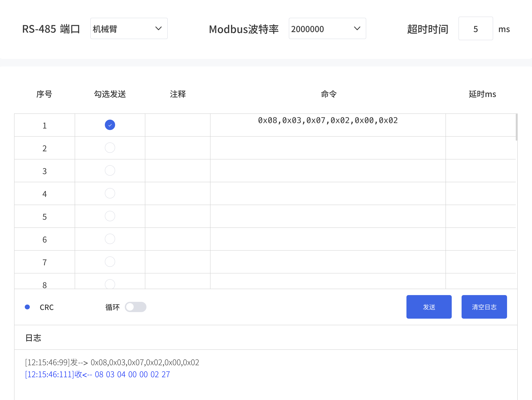Image resolution: width=532 pixels, height=400 pixels.
Task: Enable the 循环 loop toggle
Action: [136, 307]
